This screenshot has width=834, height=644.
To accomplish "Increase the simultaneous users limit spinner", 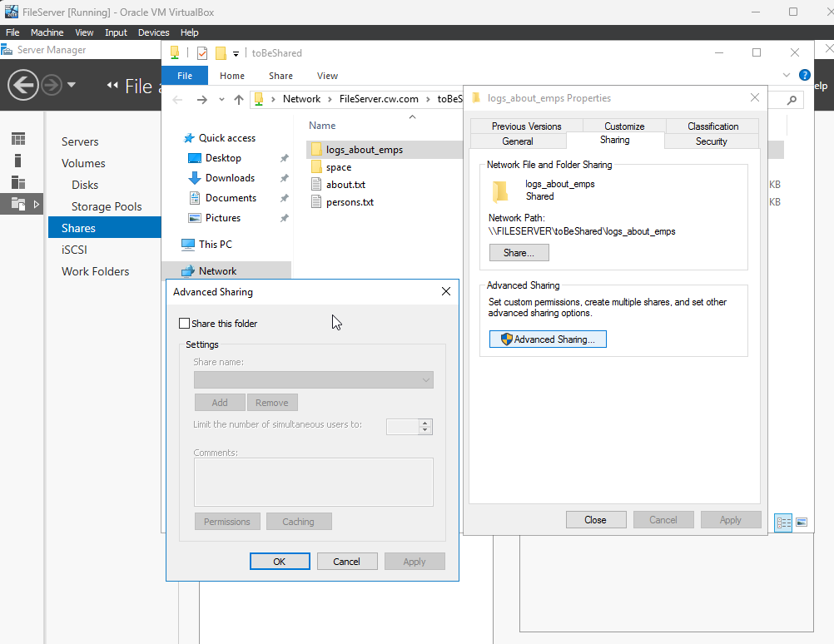I will 425,424.
